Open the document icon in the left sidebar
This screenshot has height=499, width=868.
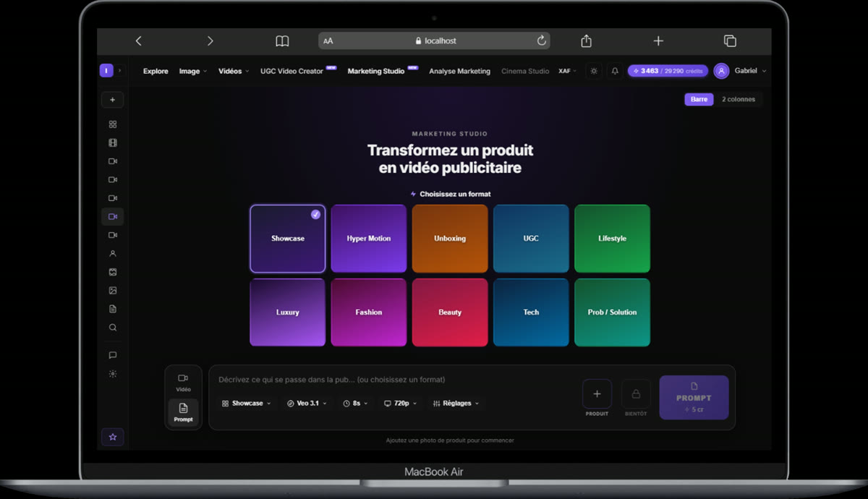coord(113,309)
